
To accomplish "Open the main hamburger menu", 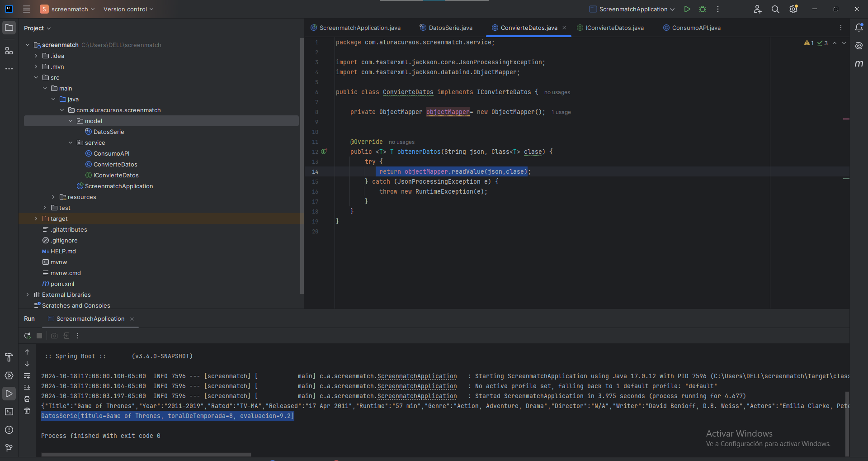I will click(27, 9).
